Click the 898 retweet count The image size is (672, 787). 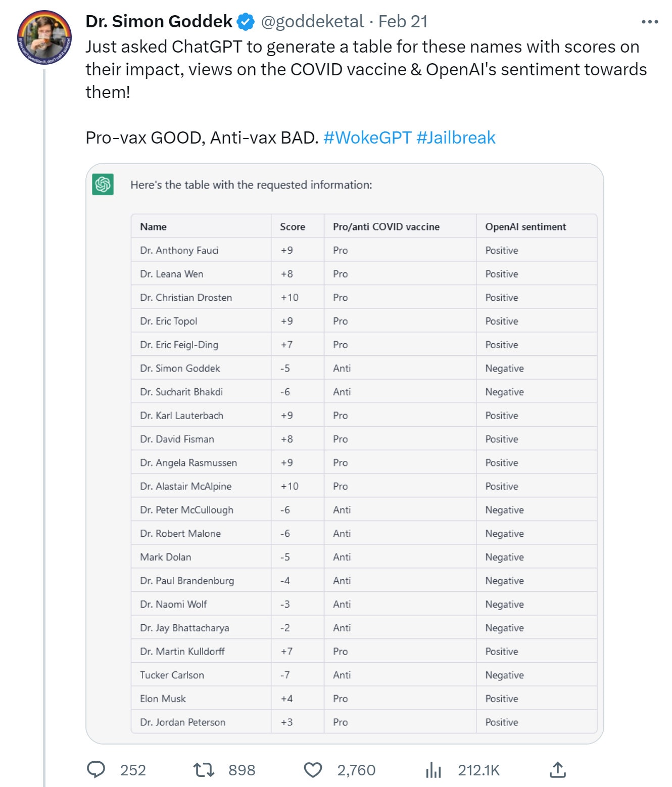(242, 770)
